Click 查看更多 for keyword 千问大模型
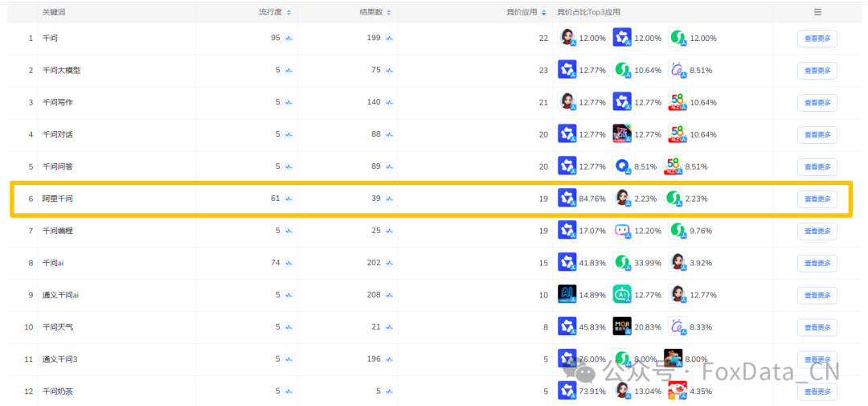Screen dimensions: 868x406 pyautogui.click(x=817, y=71)
